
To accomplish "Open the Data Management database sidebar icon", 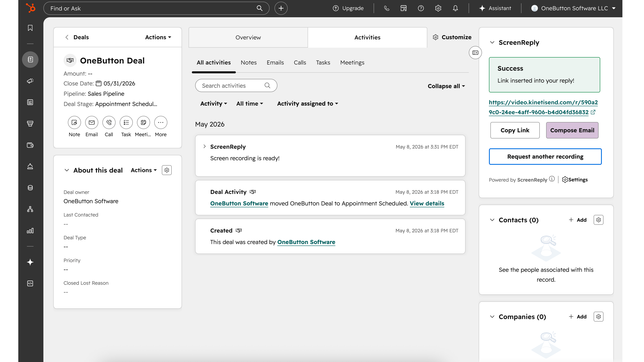I will coord(30,188).
